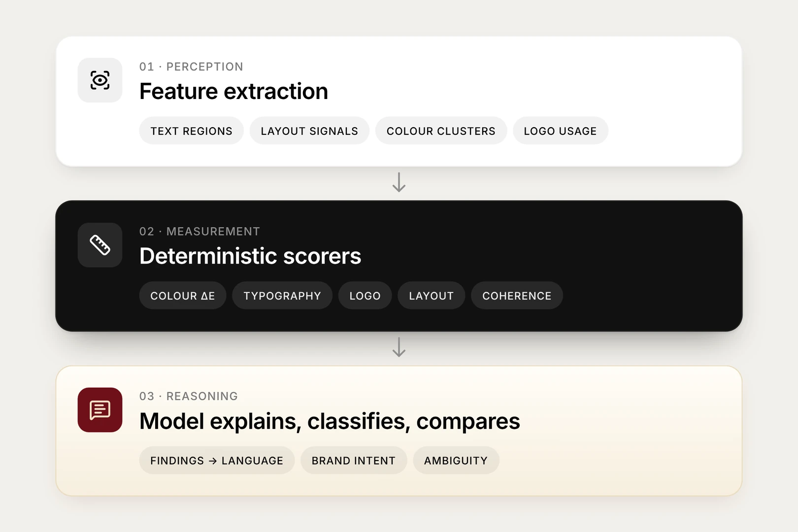Click the red chat reasoning icon

[100, 410]
